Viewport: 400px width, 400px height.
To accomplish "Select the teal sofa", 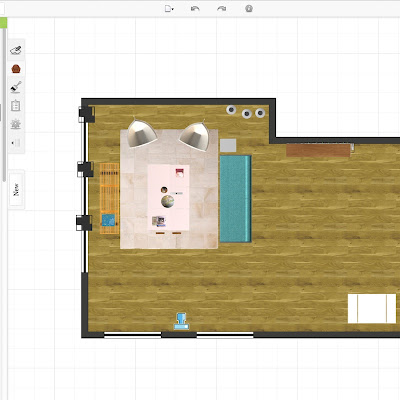I will (235, 199).
